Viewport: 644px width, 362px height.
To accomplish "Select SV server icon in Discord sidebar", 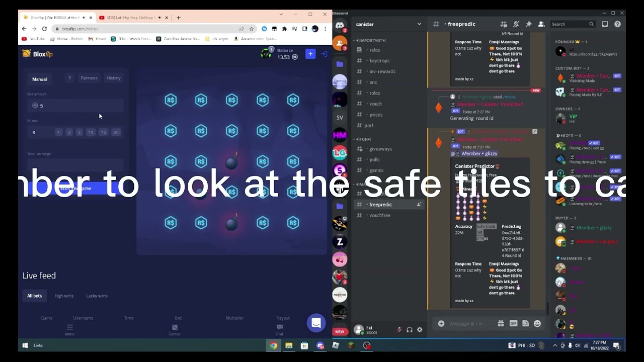I will (340, 118).
